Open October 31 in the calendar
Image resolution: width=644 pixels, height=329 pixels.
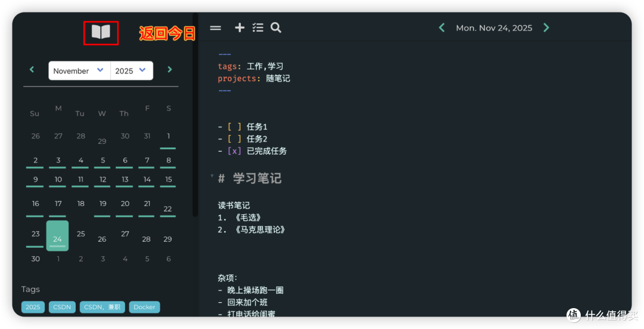pos(147,136)
